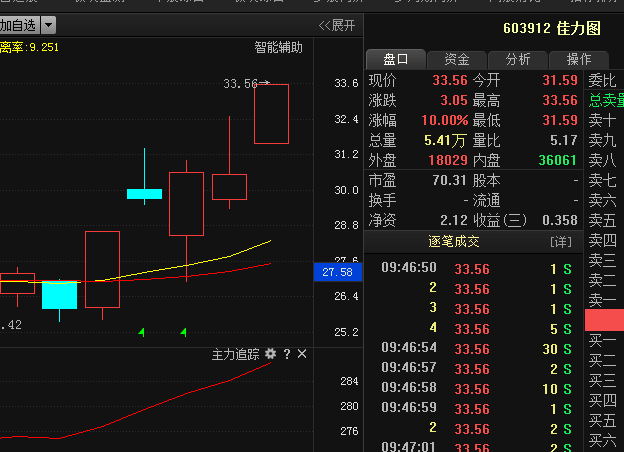Open the [详] details link for 逐笔成交

click(x=560, y=242)
